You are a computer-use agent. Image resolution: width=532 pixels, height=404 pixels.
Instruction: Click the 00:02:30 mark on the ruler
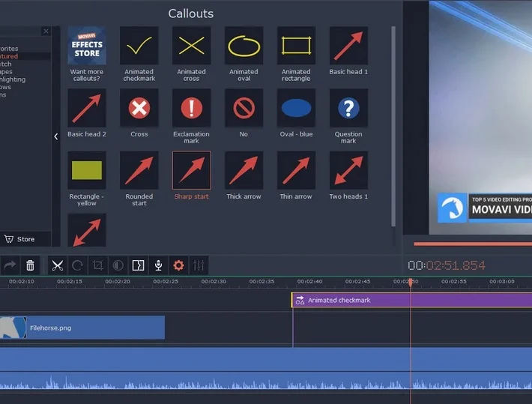pyautogui.click(x=214, y=281)
